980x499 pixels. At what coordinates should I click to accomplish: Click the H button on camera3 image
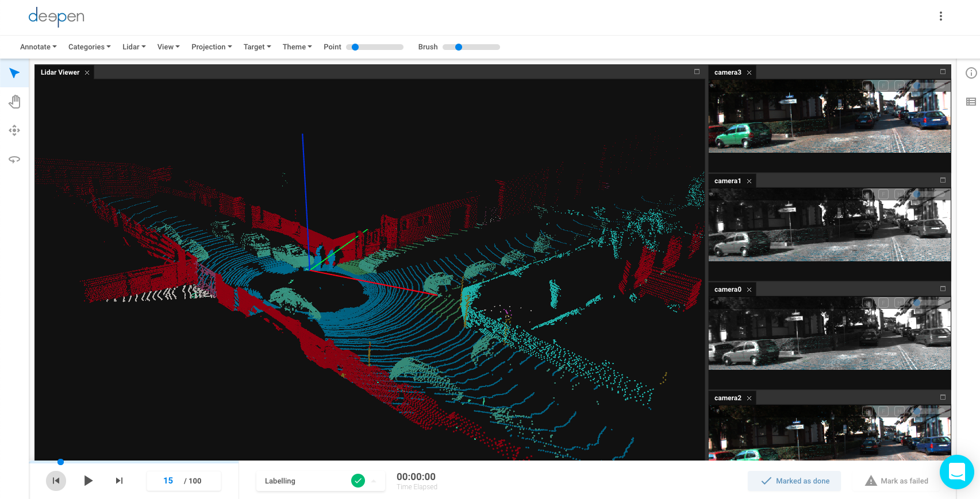[x=900, y=86]
